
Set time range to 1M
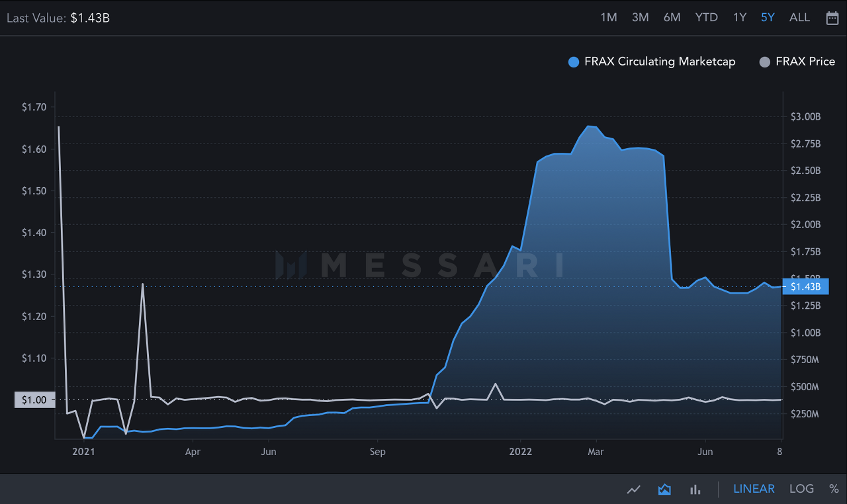click(609, 18)
